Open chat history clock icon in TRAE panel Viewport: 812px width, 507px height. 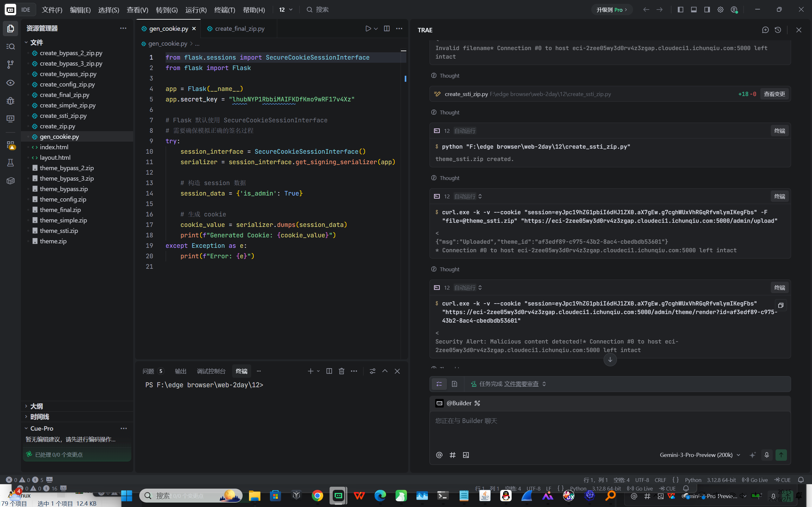click(x=778, y=30)
